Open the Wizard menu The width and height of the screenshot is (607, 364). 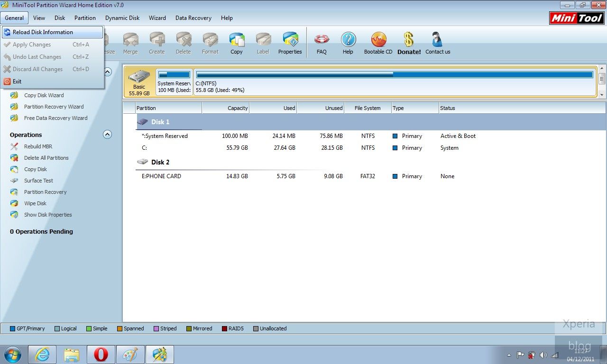coord(157,18)
